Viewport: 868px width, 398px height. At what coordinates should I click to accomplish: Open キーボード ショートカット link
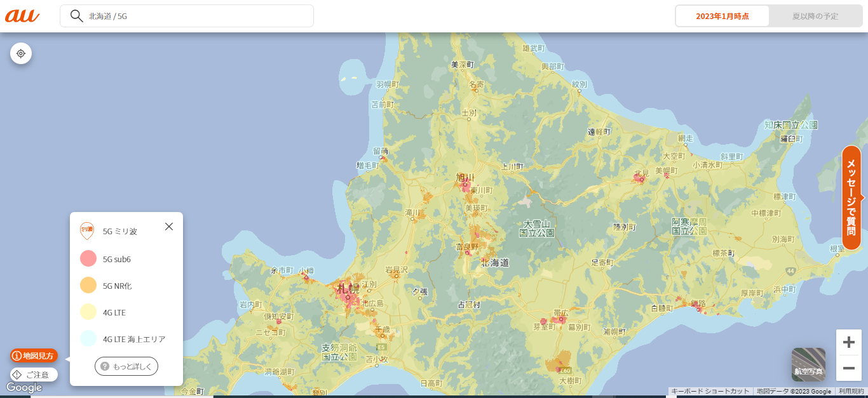pos(710,392)
